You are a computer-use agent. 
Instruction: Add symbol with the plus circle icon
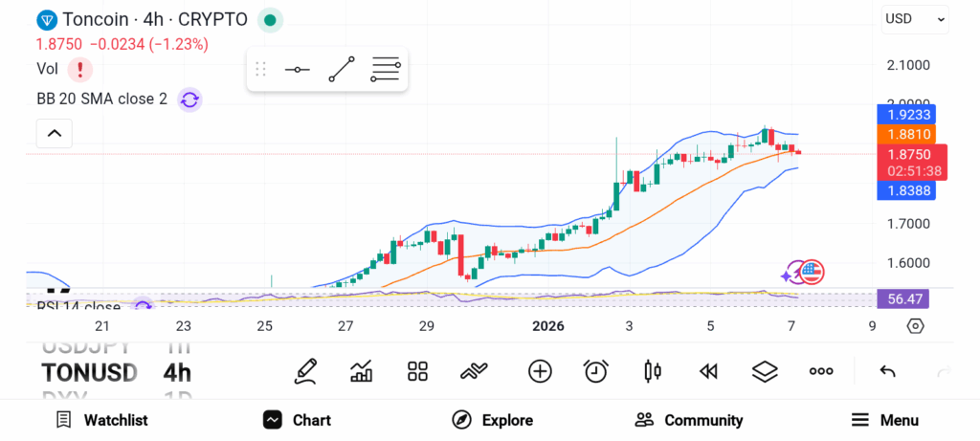click(x=540, y=371)
